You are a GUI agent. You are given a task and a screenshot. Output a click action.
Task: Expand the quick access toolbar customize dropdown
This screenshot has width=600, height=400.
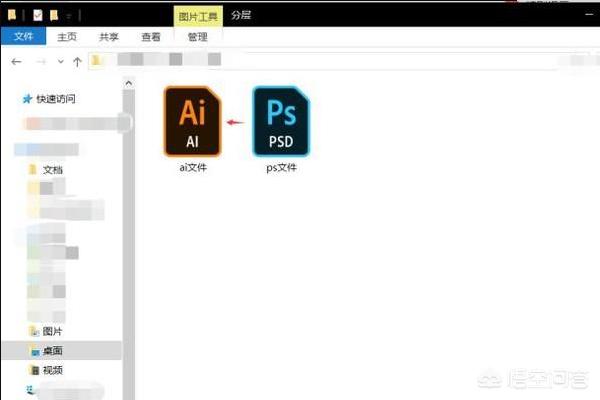[x=68, y=16]
